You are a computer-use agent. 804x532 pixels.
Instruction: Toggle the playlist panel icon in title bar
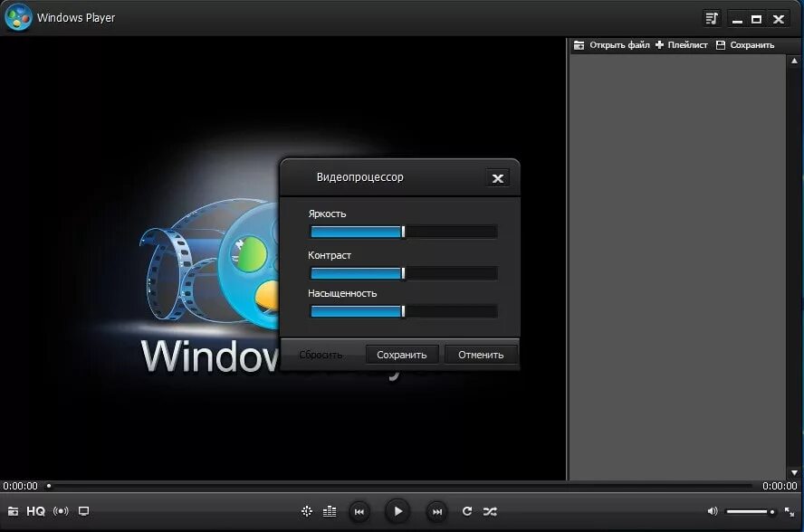tap(711, 19)
